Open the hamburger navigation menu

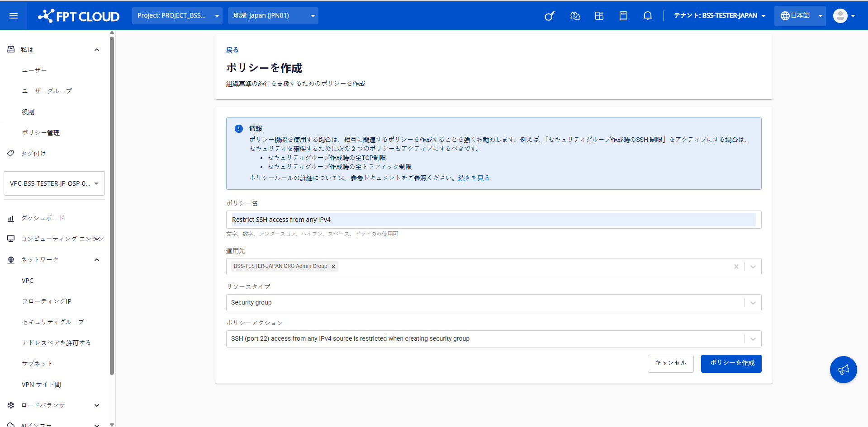click(x=14, y=16)
